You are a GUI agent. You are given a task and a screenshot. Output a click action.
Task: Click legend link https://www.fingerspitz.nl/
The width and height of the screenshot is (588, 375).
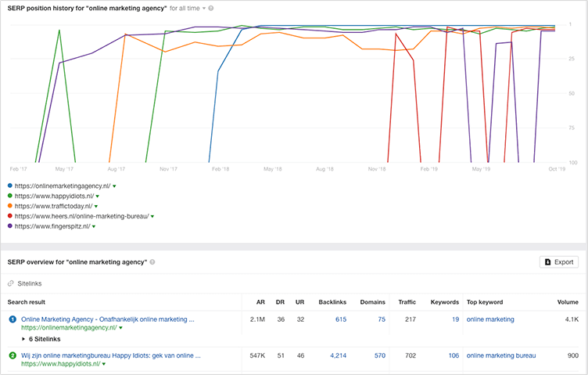tap(52, 226)
